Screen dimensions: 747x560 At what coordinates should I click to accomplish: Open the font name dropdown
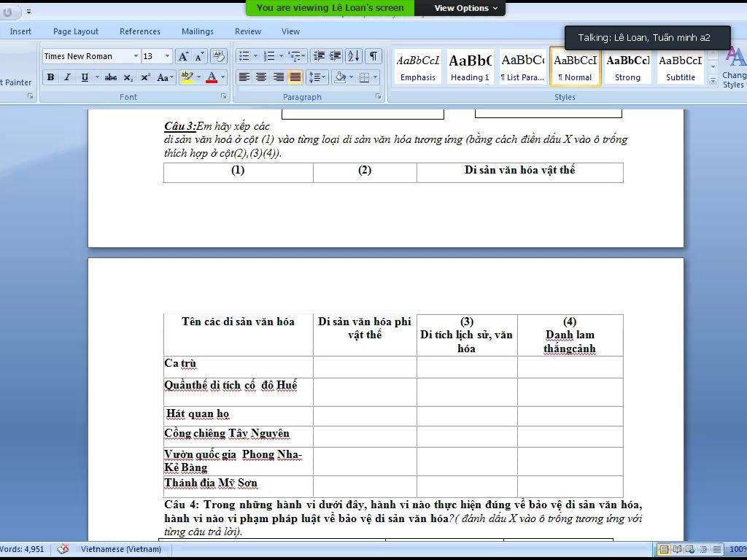click(136, 56)
